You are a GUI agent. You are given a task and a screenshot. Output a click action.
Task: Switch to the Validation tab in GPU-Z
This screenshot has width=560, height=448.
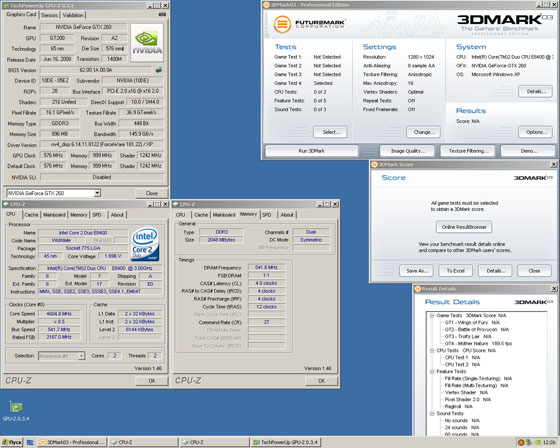pos(73,15)
